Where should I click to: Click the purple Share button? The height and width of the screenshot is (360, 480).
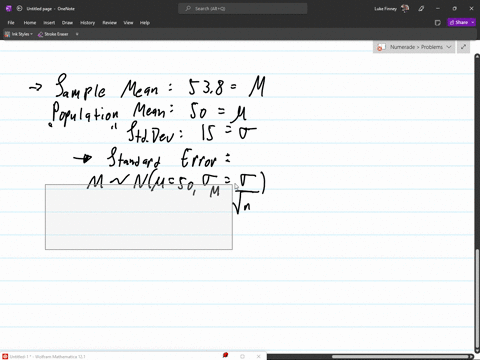tap(459, 22)
